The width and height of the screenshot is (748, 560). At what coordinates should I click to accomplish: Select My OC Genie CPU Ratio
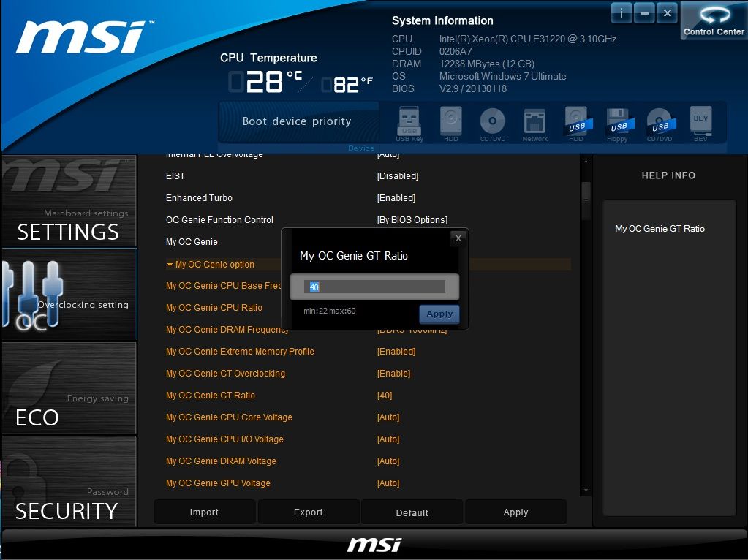tap(214, 308)
